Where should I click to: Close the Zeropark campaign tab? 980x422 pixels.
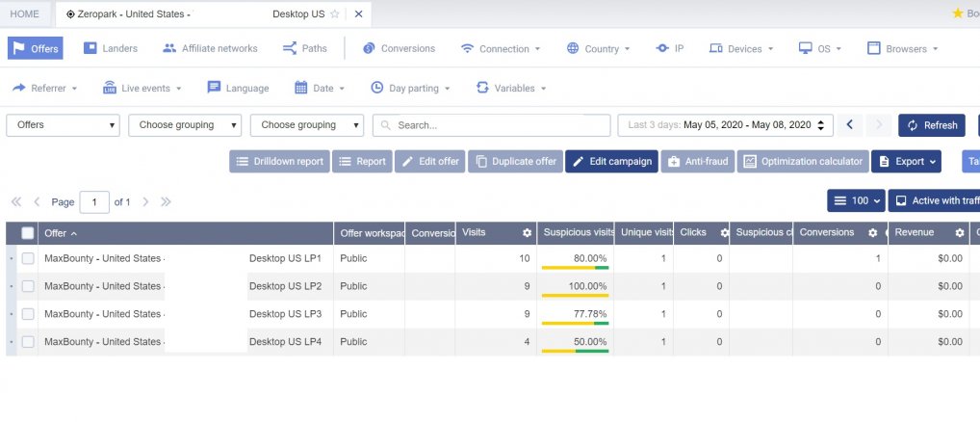point(359,13)
